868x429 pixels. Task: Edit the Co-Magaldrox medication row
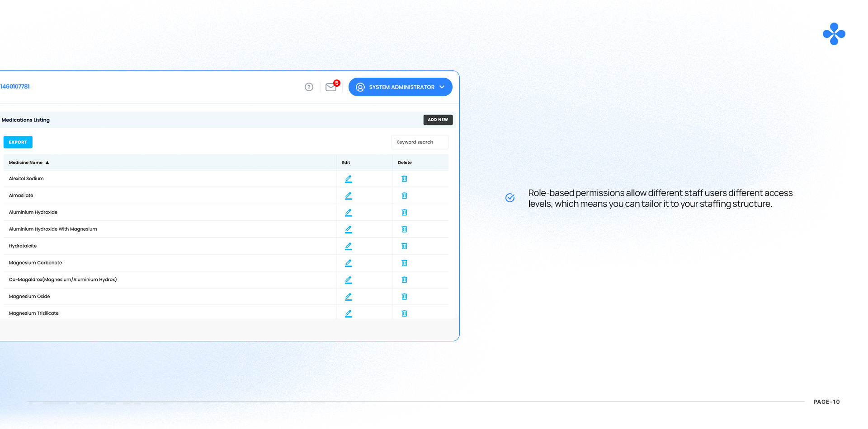point(348,280)
